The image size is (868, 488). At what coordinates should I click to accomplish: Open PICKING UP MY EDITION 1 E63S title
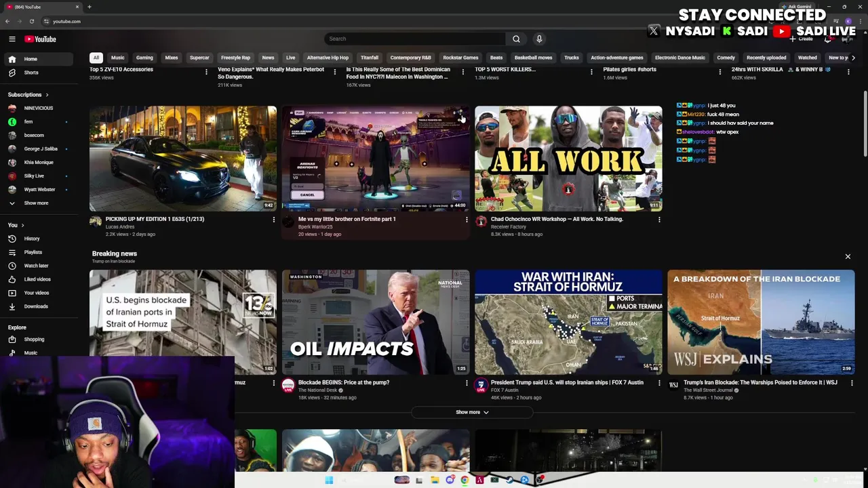pyautogui.click(x=155, y=219)
